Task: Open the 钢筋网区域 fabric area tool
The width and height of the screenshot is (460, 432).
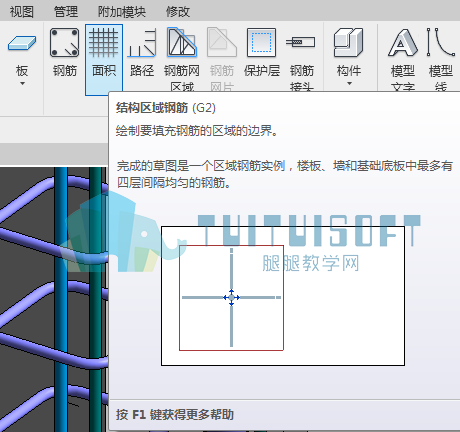Action: coord(182,58)
